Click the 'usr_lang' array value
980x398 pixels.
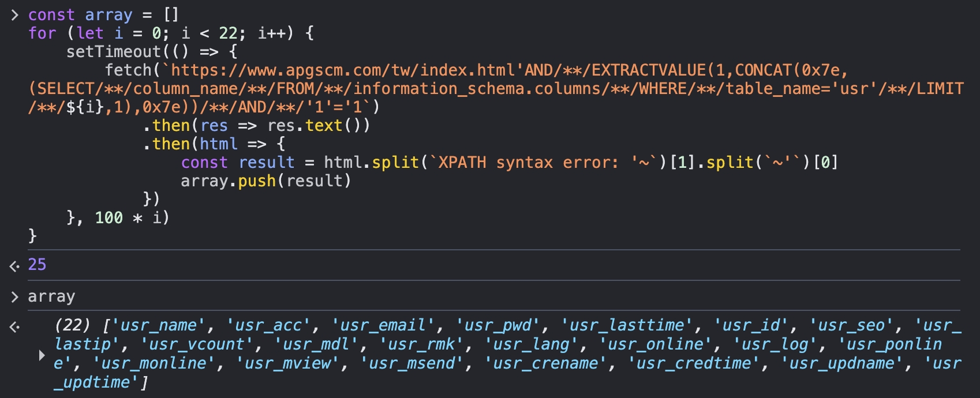(532, 344)
